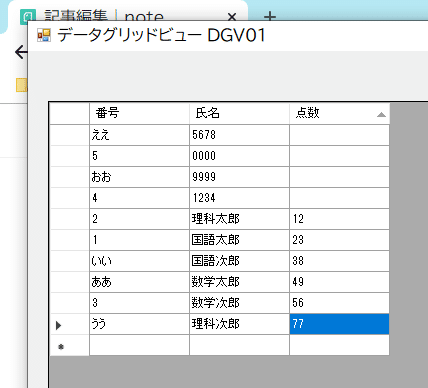Sort by the 点数 column header

click(x=339, y=113)
